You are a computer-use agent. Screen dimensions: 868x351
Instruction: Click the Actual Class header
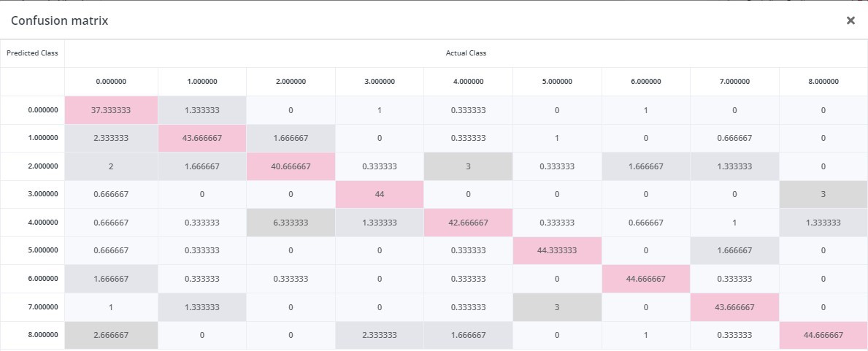[x=466, y=53]
